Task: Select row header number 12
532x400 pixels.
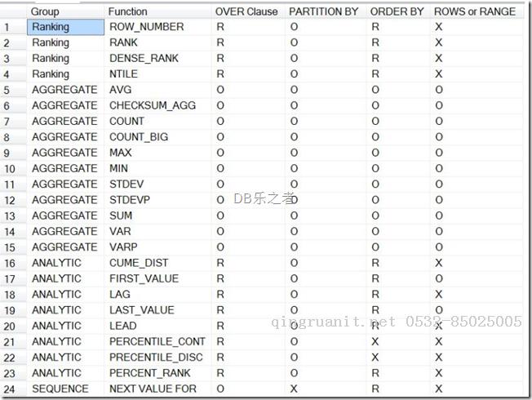Action: (x=8, y=200)
